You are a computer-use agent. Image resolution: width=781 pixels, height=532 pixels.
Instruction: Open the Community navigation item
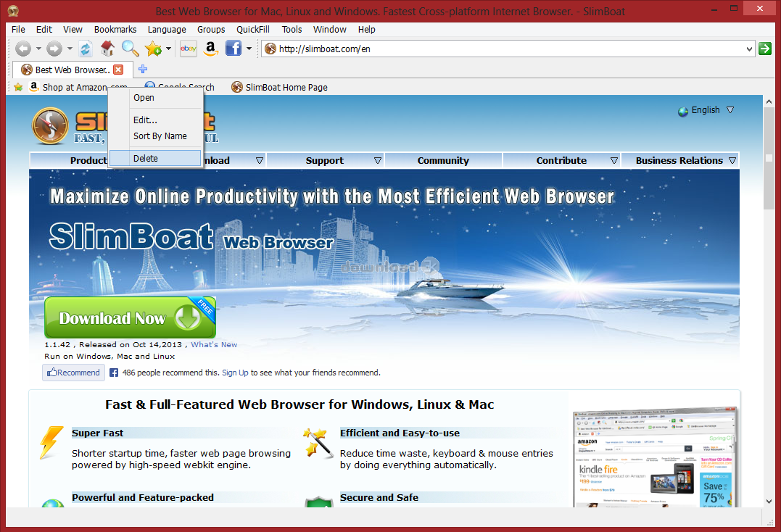click(x=443, y=161)
